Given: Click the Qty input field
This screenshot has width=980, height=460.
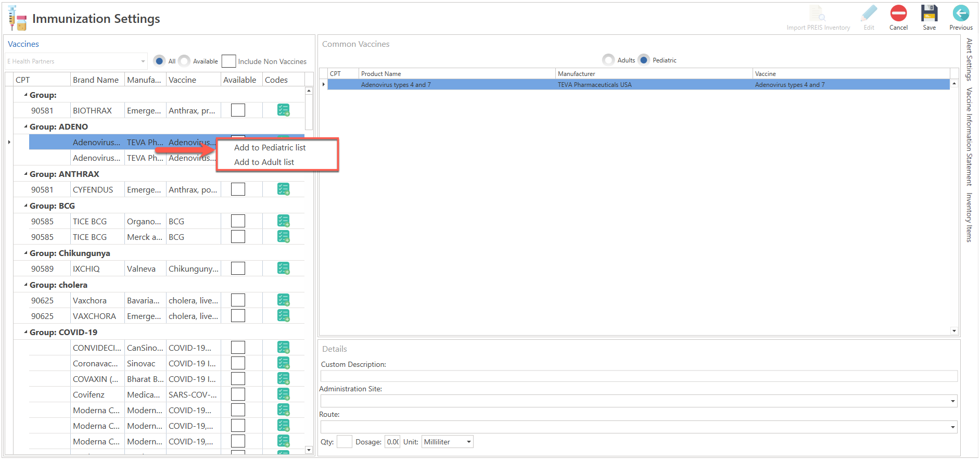Looking at the screenshot, I should point(344,442).
